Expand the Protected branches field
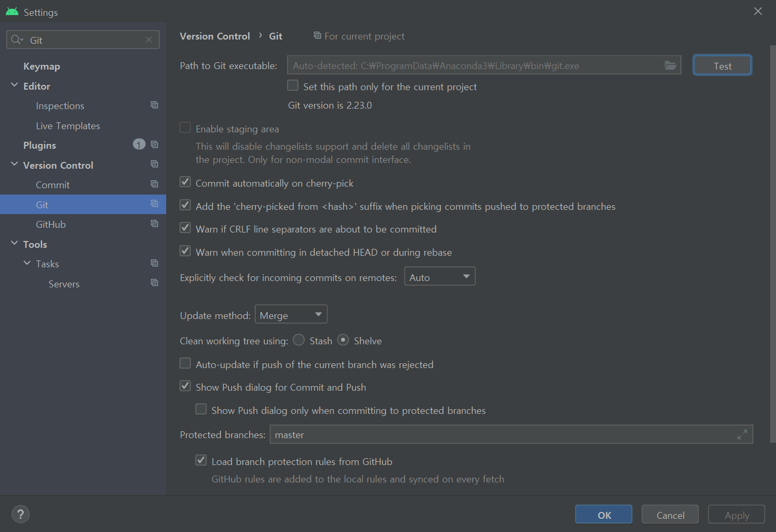 click(x=742, y=434)
